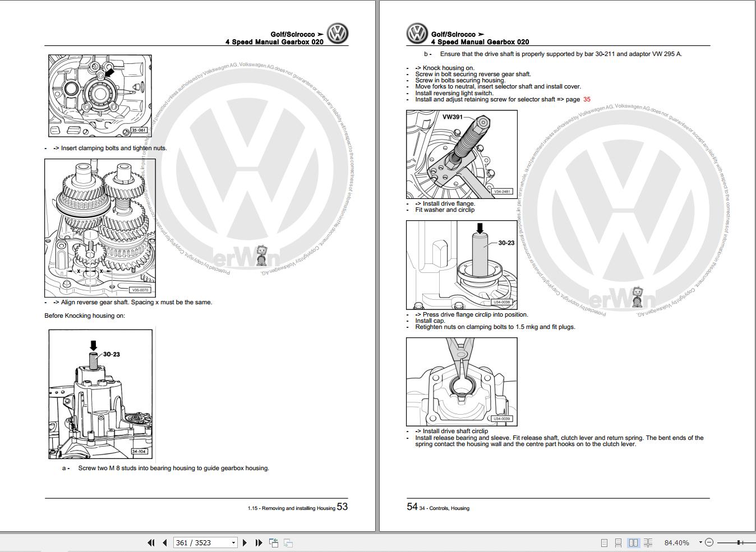
Task: Click the 84.40% zoom value
Action: point(676,542)
